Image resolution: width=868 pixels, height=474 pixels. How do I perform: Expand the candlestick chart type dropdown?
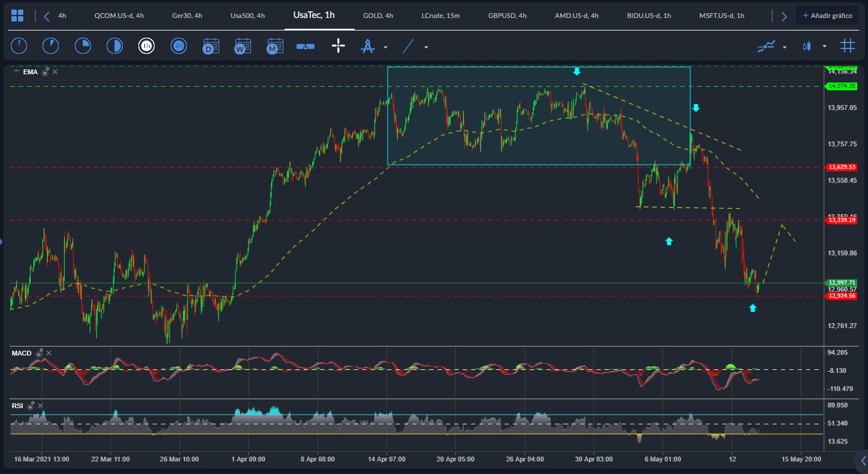point(824,47)
